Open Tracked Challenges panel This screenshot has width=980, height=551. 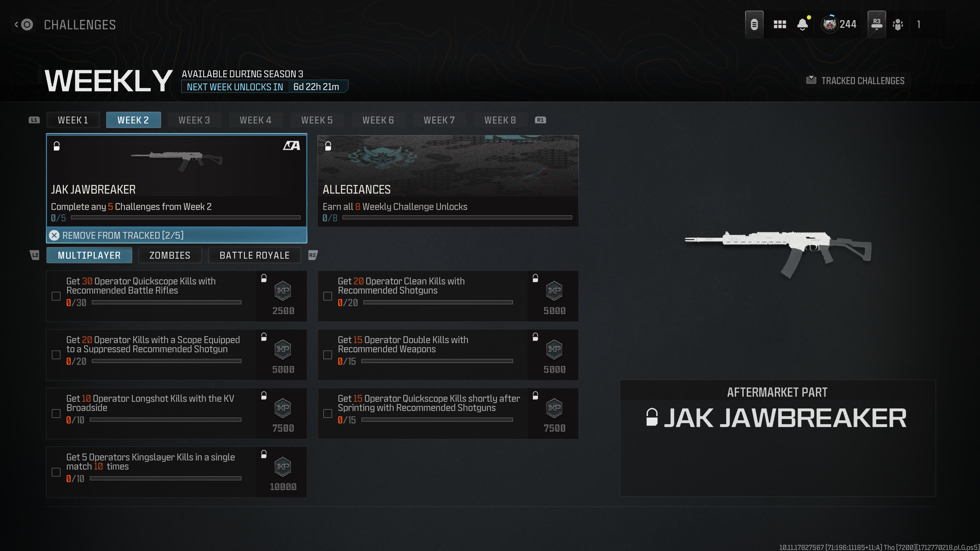[855, 80]
